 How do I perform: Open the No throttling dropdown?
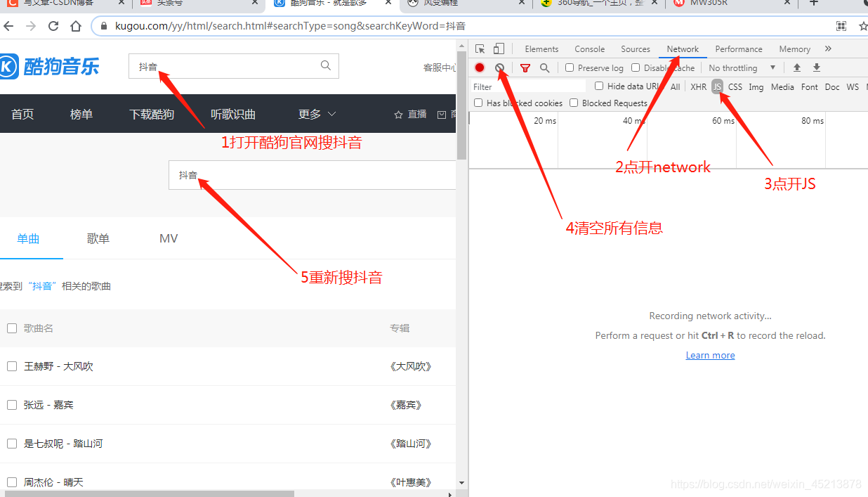point(742,67)
